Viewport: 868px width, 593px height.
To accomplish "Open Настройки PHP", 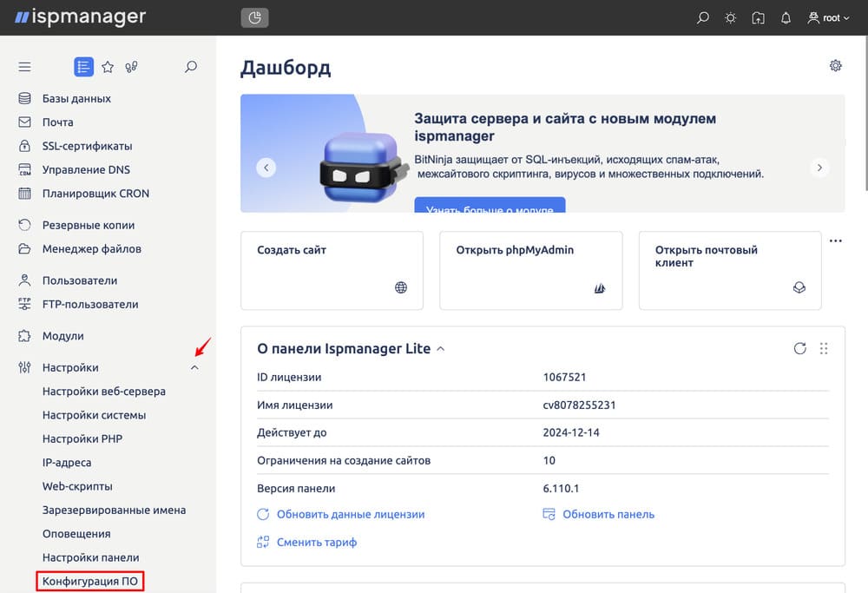I will (82, 439).
